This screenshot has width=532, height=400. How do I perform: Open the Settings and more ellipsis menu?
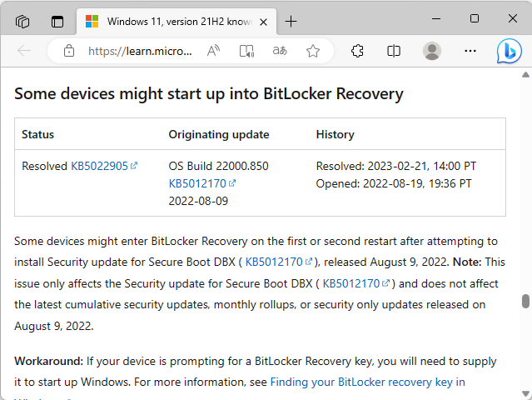click(470, 51)
